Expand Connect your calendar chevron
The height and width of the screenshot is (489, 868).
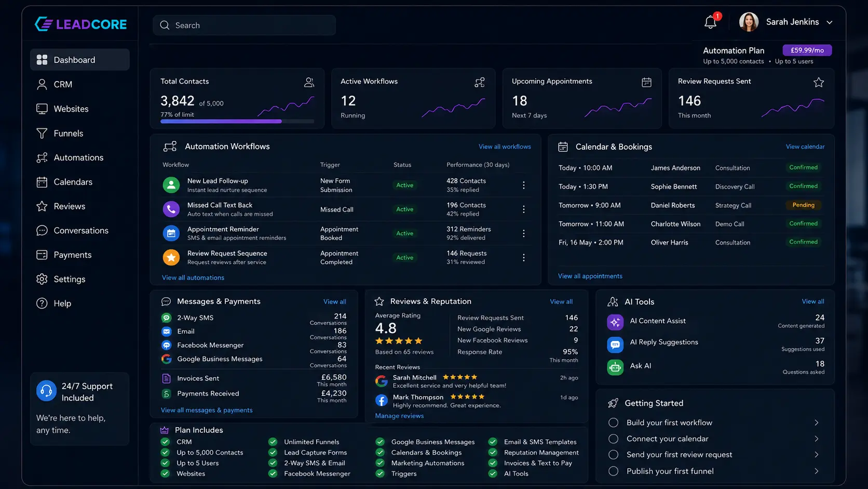pos(817,439)
